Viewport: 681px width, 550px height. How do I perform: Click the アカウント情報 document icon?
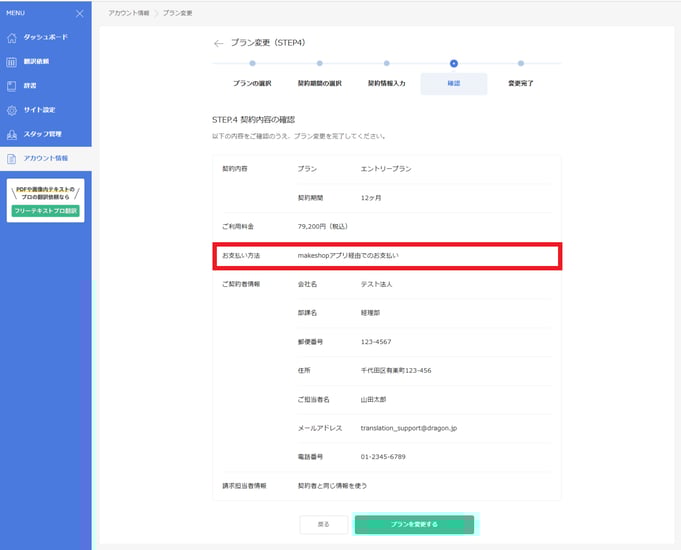[x=12, y=158]
